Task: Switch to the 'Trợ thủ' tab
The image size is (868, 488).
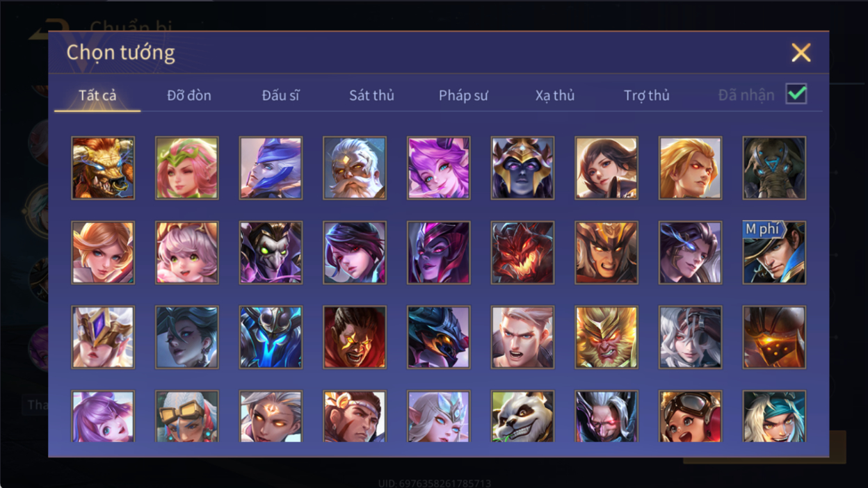Action: tap(646, 95)
